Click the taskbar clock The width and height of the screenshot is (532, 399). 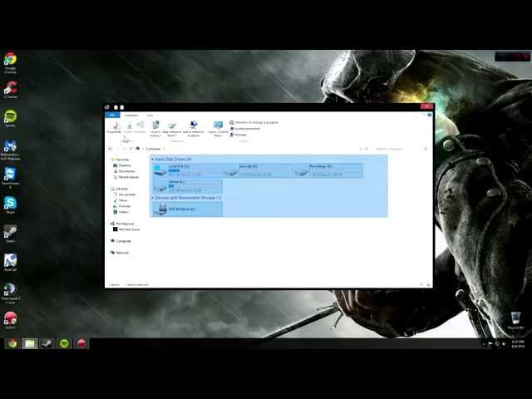(x=518, y=343)
